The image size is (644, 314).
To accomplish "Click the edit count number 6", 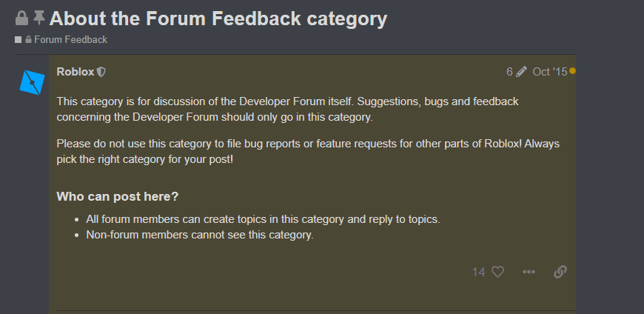I will pyautogui.click(x=509, y=72).
